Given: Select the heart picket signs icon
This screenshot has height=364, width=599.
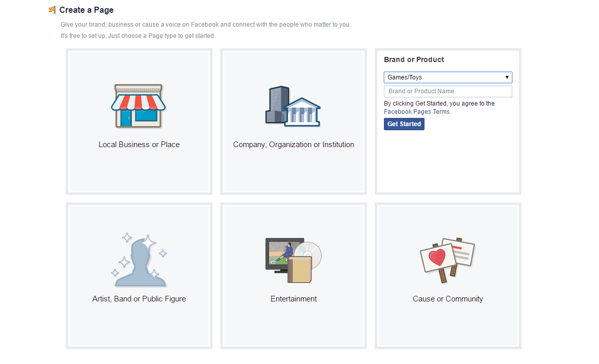Looking at the screenshot, I should [447, 259].
